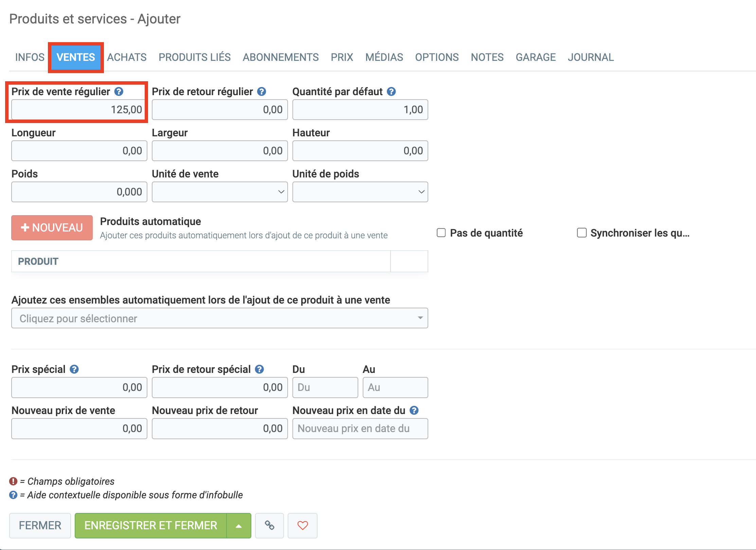Click help icon beside Nouveau prix en date du
The height and width of the screenshot is (550, 756).
pyautogui.click(x=414, y=410)
